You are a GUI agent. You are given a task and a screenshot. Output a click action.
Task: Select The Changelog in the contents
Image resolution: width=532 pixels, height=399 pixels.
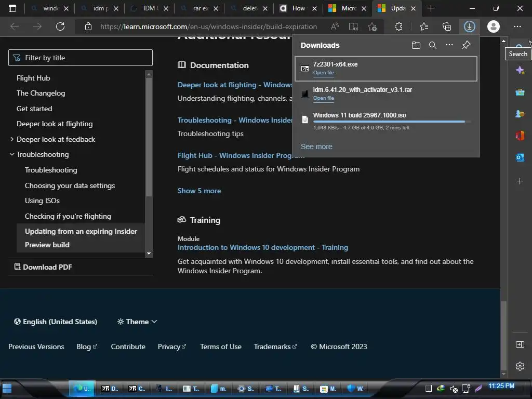click(x=41, y=93)
